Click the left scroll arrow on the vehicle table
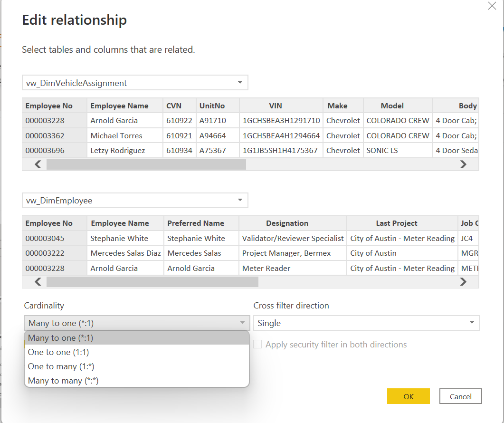Viewport: 504px width, 423px height. point(37,164)
